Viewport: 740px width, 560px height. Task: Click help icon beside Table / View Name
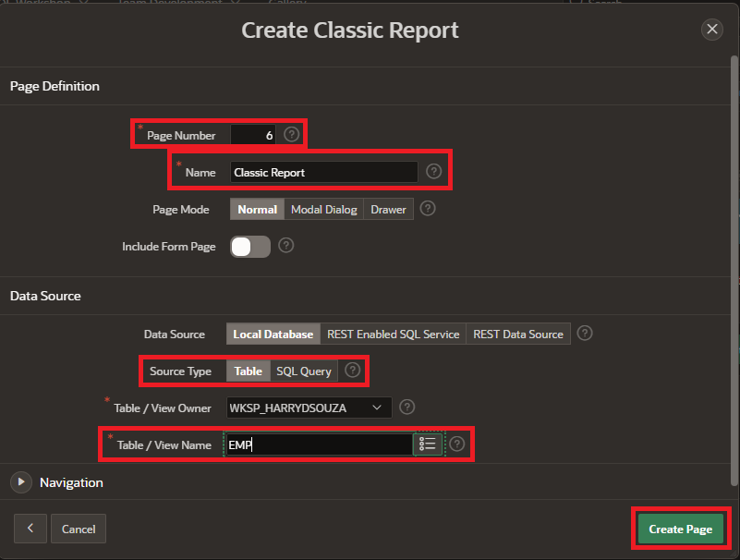click(x=456, y=444)
